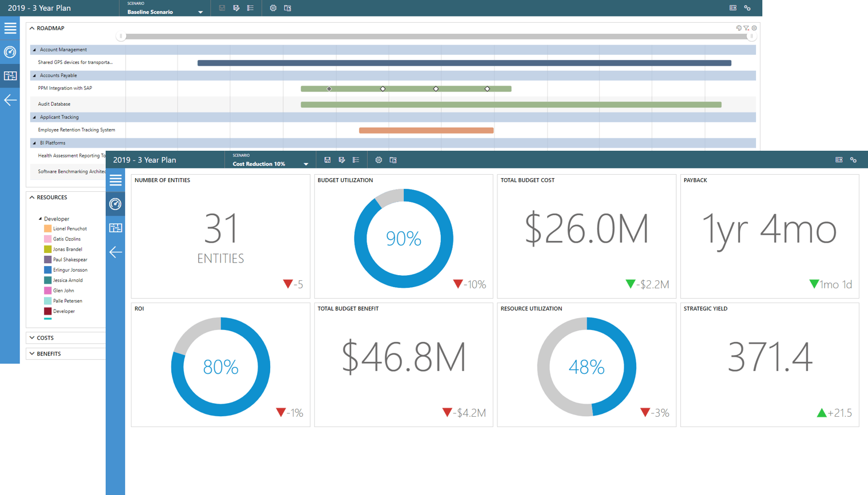
Task: Click the filter funnel icon in the Roadmap panel
Action: 746,28
